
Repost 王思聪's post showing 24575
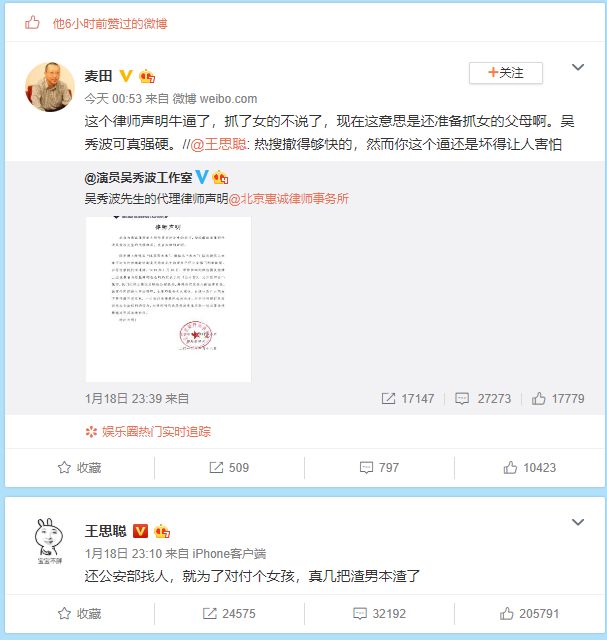click(x=229, y=613)
